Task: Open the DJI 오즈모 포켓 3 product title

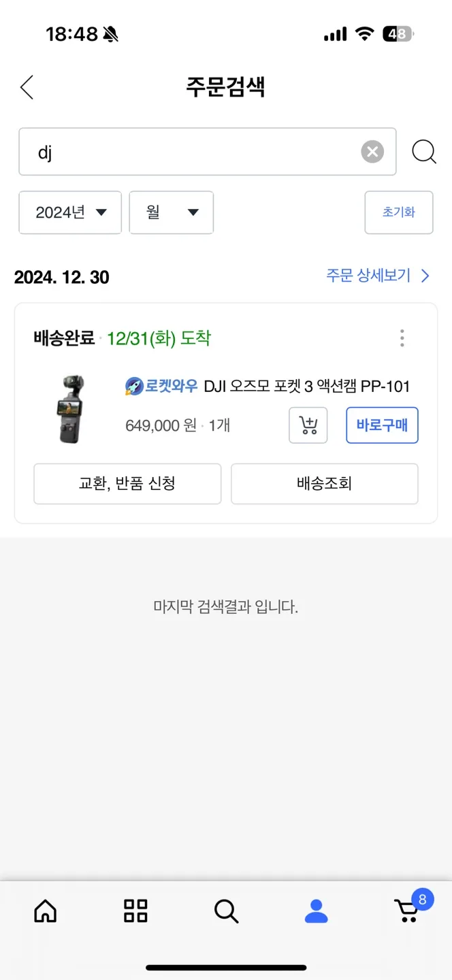Action: pyautogui.click(x=307, y=387)
